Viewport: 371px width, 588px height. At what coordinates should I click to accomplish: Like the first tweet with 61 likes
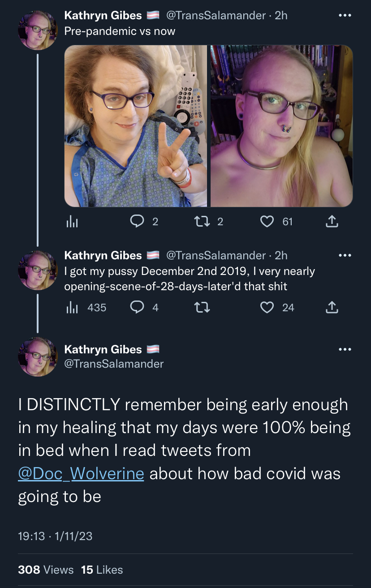tap(267, 221)
